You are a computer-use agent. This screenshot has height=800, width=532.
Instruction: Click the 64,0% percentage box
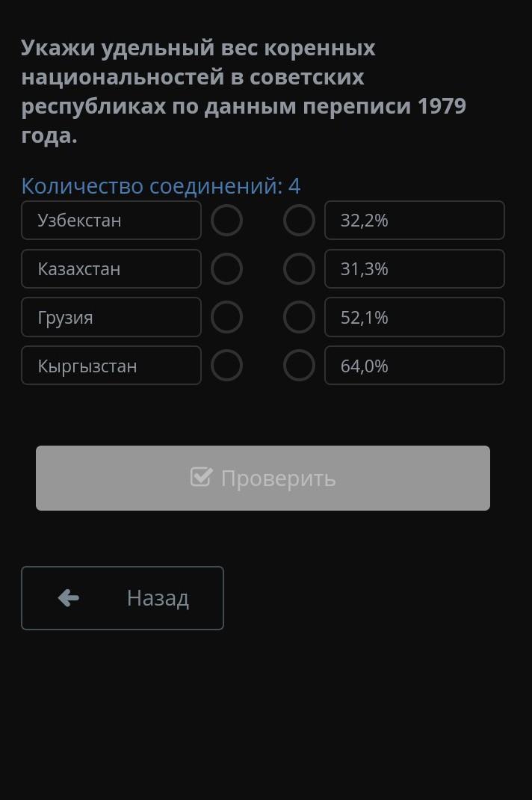tap(415, 366)
